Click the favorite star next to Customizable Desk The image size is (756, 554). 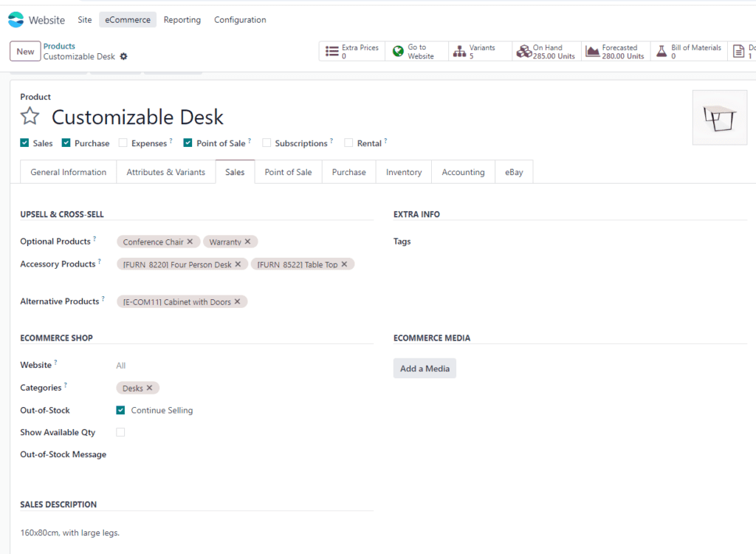coord(30,117)
